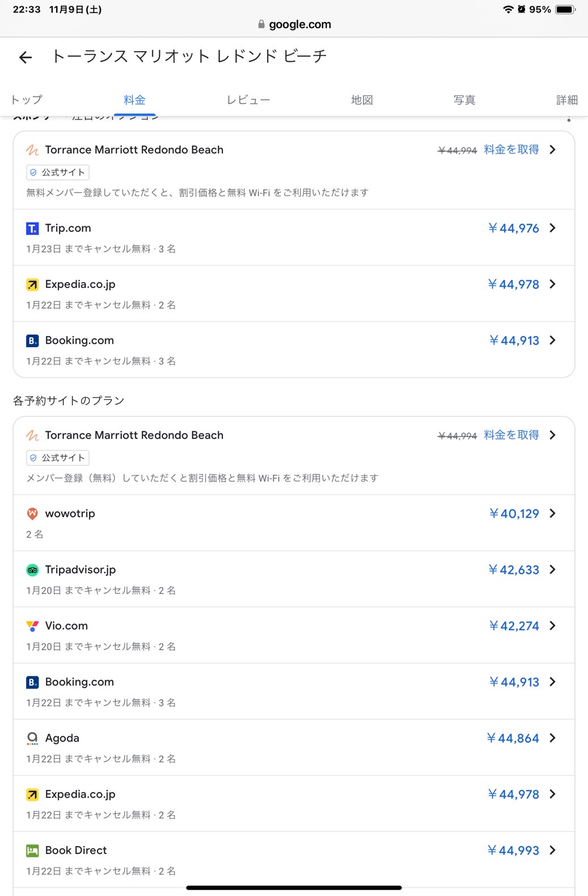Tap the Trip.com logo in top list

pos(32,228)
